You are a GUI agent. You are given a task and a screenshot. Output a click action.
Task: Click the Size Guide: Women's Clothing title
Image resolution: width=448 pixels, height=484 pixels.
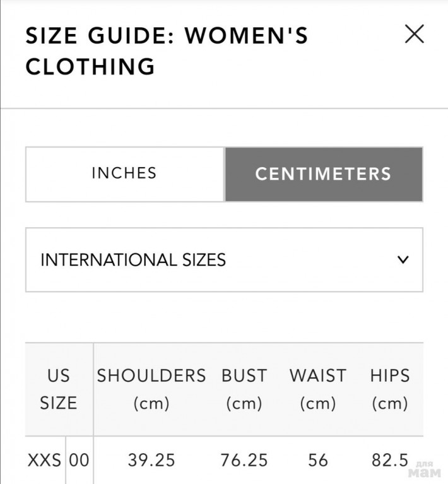pyautogui.click(x=167, y=50)
